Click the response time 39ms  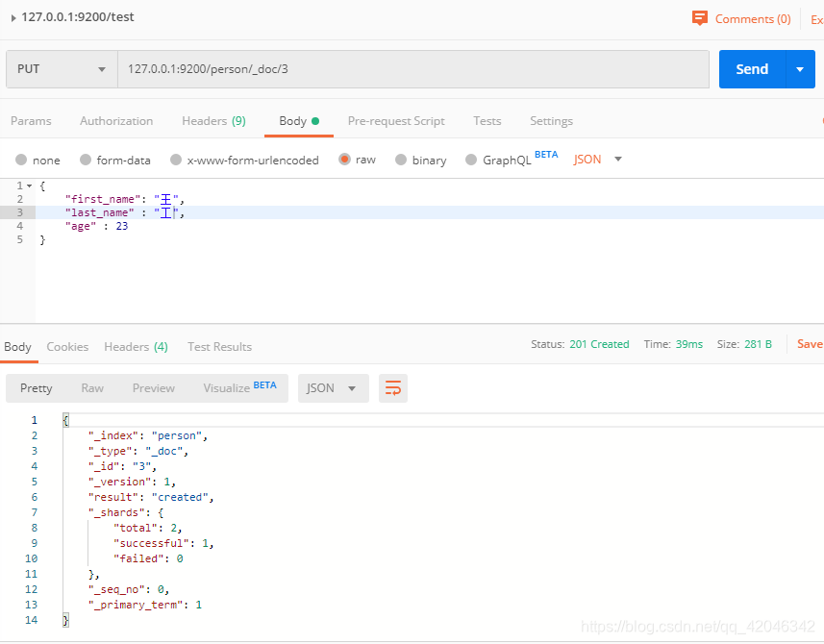(689, 344)
